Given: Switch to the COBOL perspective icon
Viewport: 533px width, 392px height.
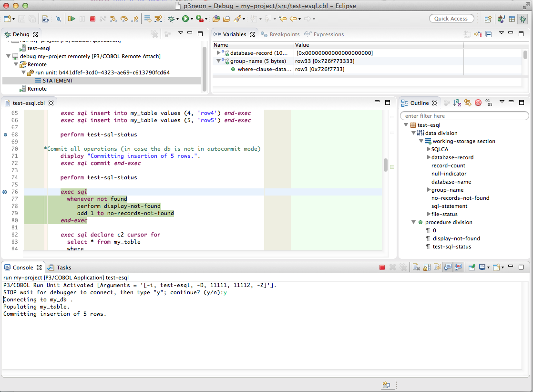Looking at the screenshot, I should 501,19.
